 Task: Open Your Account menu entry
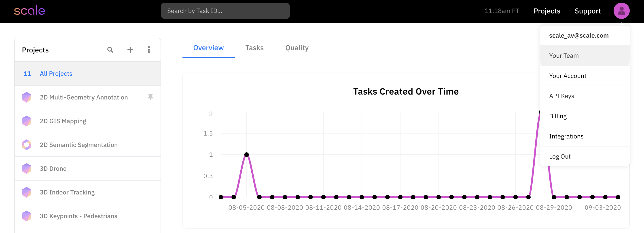click(585, 76)
